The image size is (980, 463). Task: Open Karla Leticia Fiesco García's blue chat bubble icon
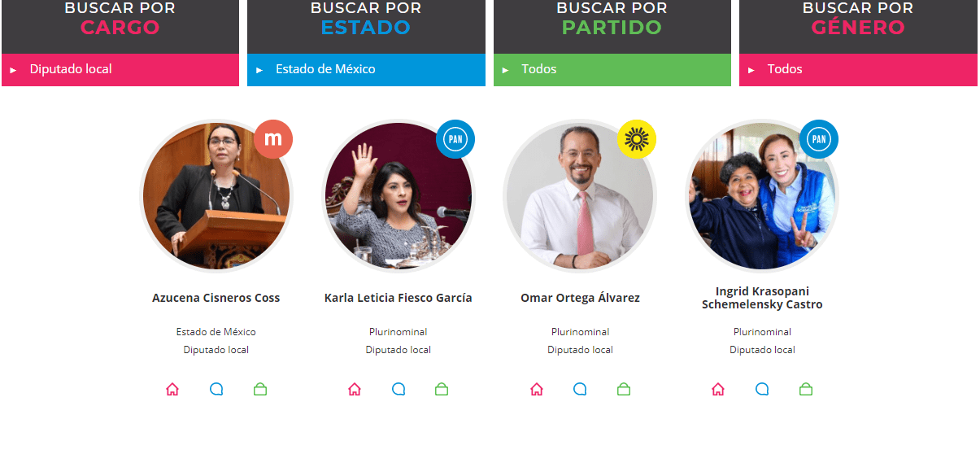[399, 390]
